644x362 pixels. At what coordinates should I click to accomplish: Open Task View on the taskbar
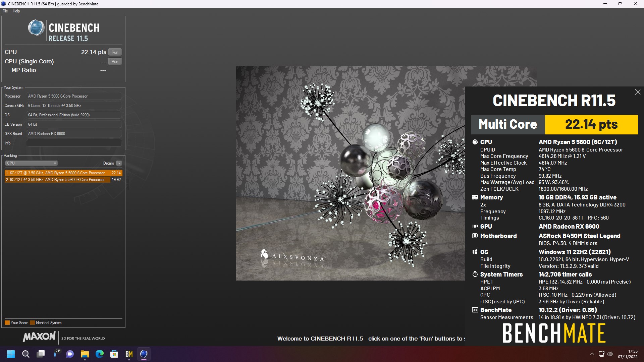(41, 354)
